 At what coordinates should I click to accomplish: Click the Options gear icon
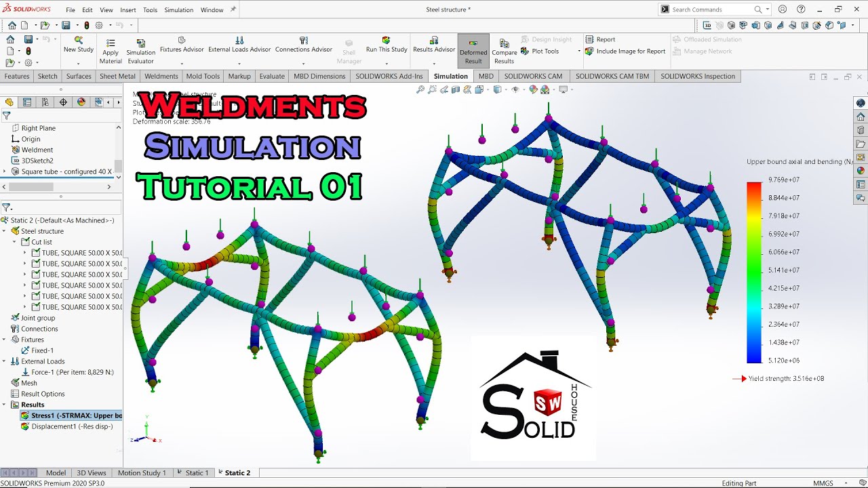pos(99,25)
